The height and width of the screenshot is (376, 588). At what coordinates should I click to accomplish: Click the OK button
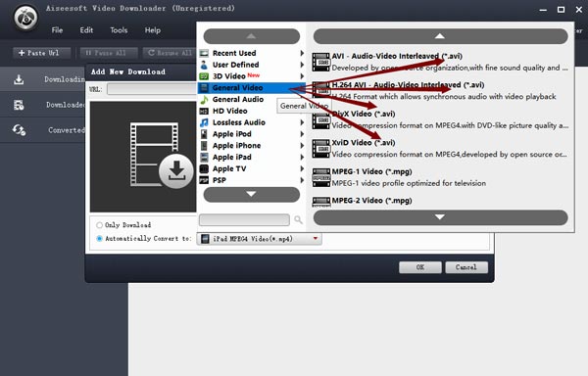[x=420, y=267]
